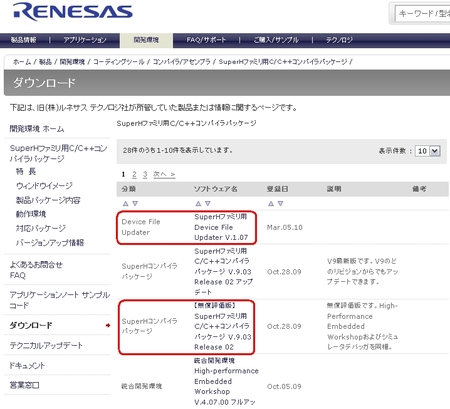
Task: Sort 分類 column ascending arrow
Action: point(125,203)
